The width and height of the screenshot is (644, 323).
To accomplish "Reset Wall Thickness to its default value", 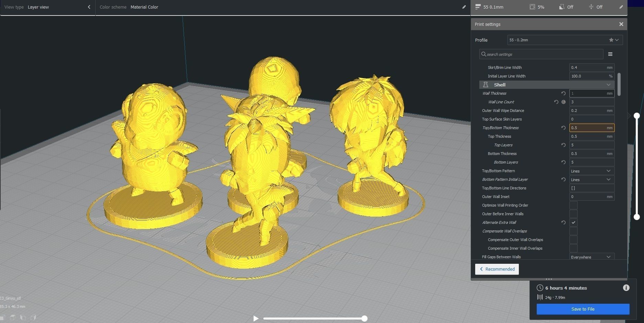I will pyautogui.click(x=563, y=93).
